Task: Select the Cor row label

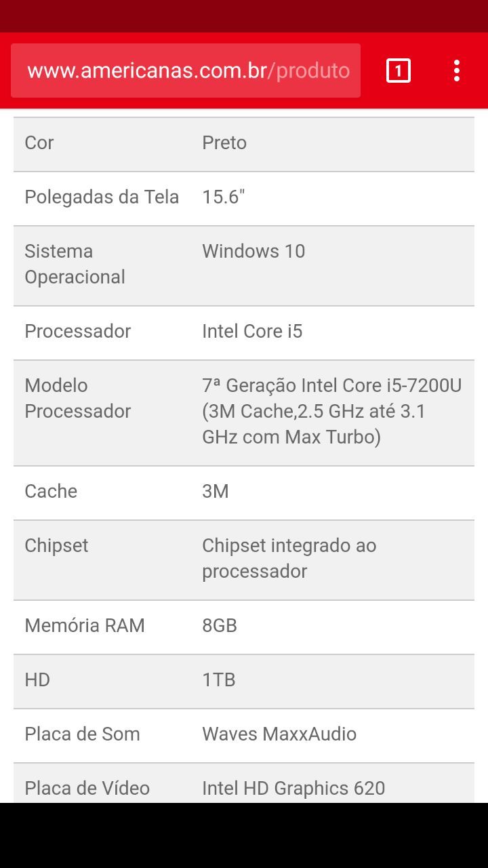Action: point(39,143)
